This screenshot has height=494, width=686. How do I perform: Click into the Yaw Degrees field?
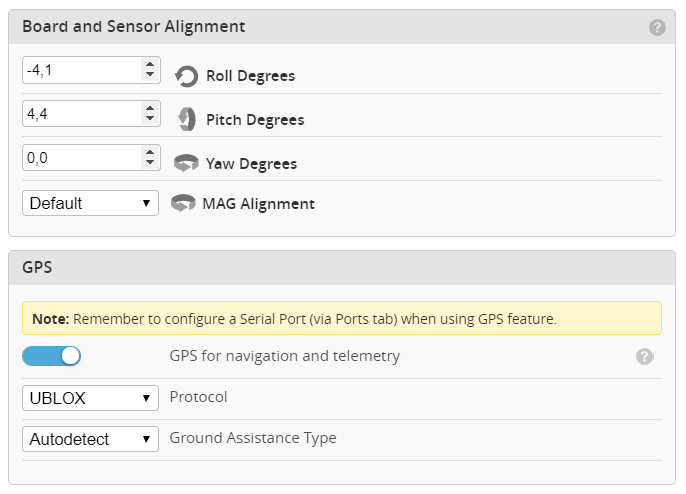(80, 158)
